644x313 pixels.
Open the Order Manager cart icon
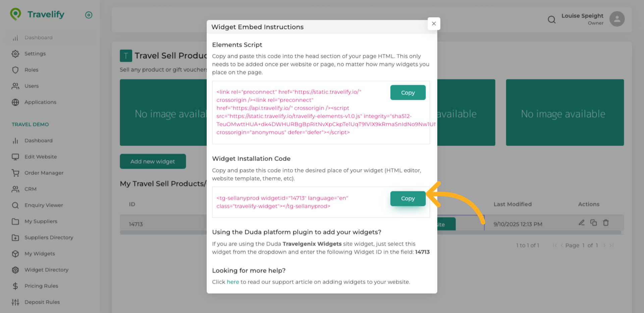(15, 173)
